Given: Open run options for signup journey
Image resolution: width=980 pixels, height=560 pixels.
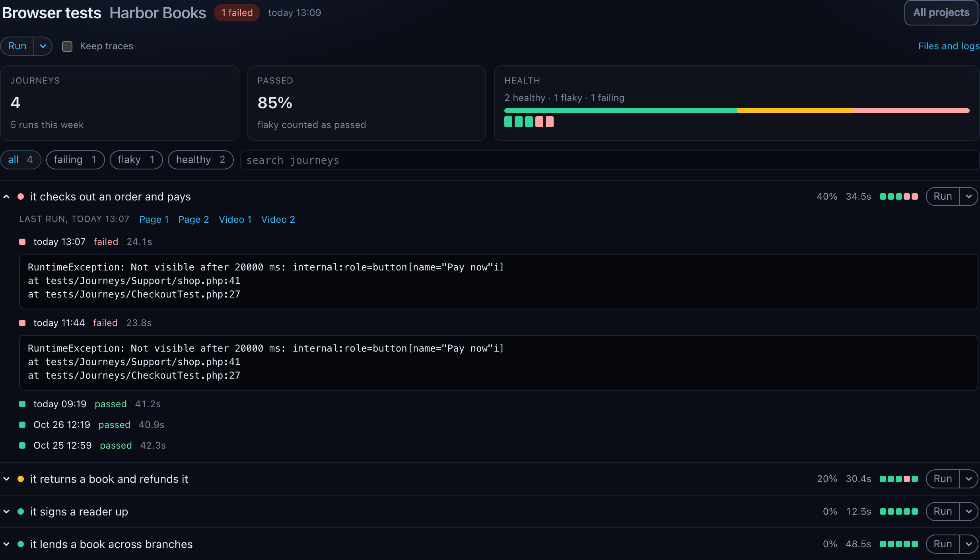Looking at the screenshot, I should pyautogui.click(x=969, y=511).
